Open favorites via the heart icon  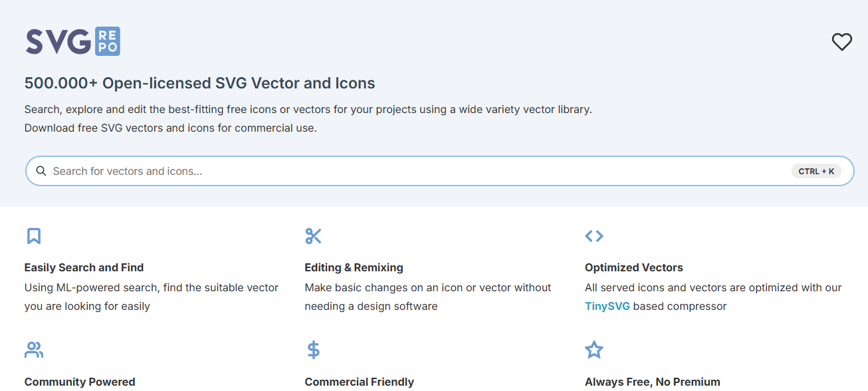point(842,42)
